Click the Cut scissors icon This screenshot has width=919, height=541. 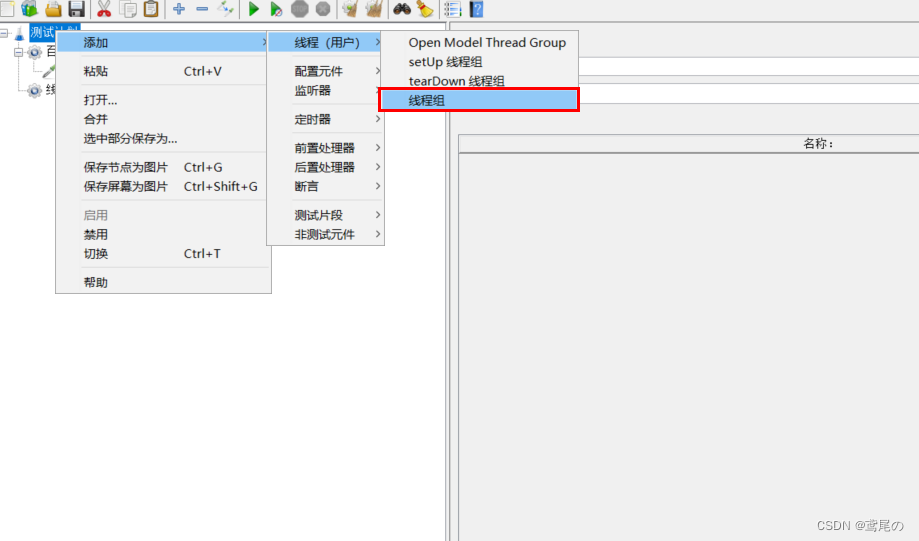click(104, 9)
